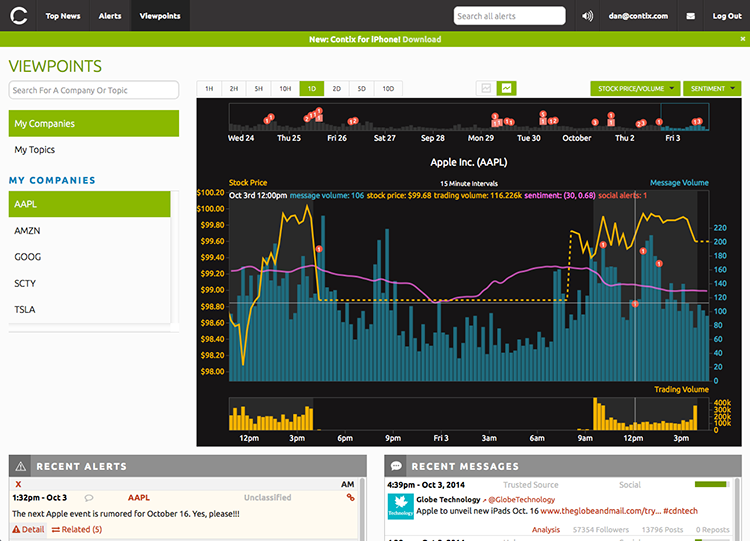The image size is (750, 541).
Task: Select GOOG in company list
Action: tap(89, 257)
